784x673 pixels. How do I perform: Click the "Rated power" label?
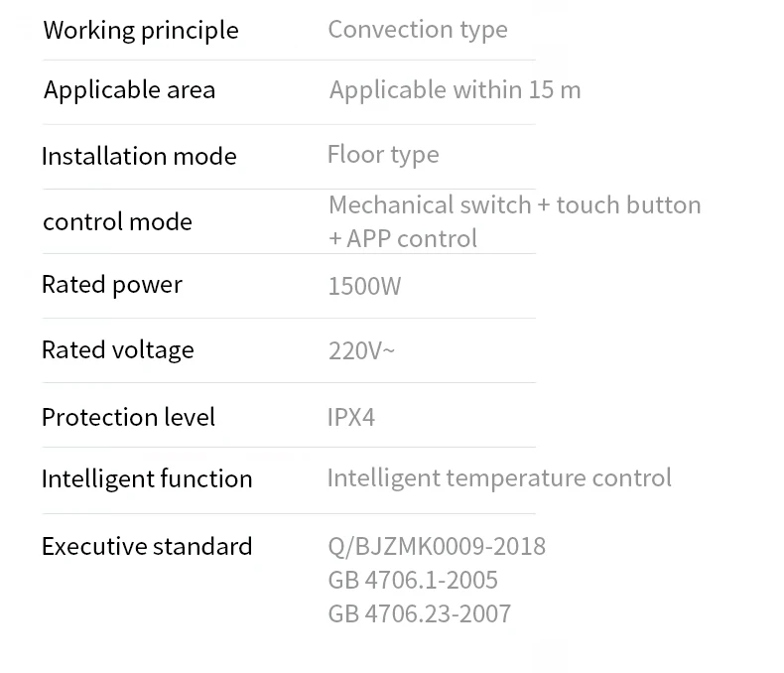pos(112,285)
